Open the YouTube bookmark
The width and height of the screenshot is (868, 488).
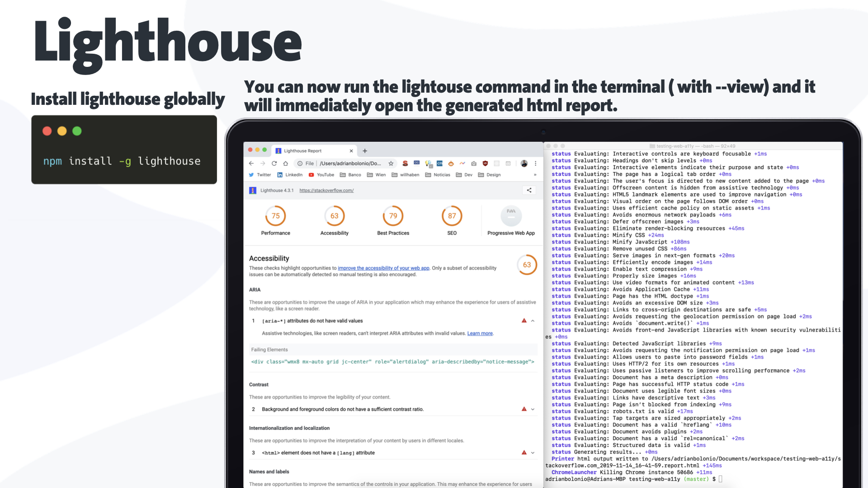point(321,175)
